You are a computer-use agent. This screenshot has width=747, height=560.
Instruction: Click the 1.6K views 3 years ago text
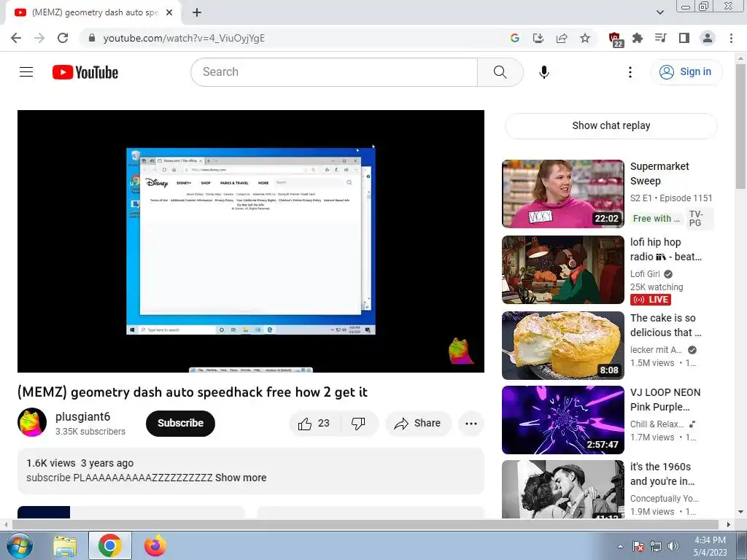click(x=80, y=463)
